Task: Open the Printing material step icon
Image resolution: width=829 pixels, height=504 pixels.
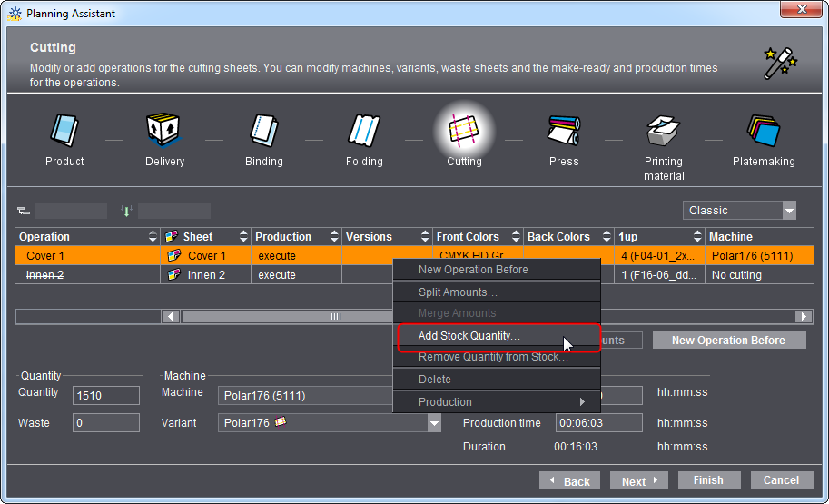Action: pos(664,133)
